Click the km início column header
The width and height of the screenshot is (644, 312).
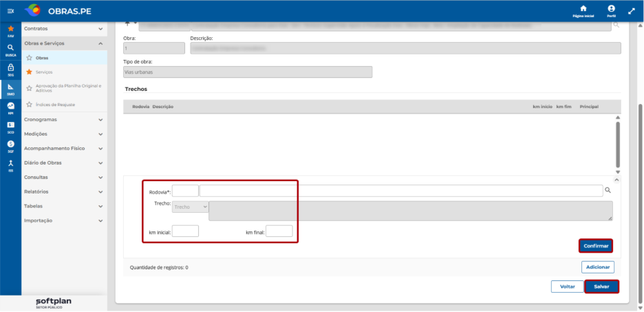(x=543, y=107)
